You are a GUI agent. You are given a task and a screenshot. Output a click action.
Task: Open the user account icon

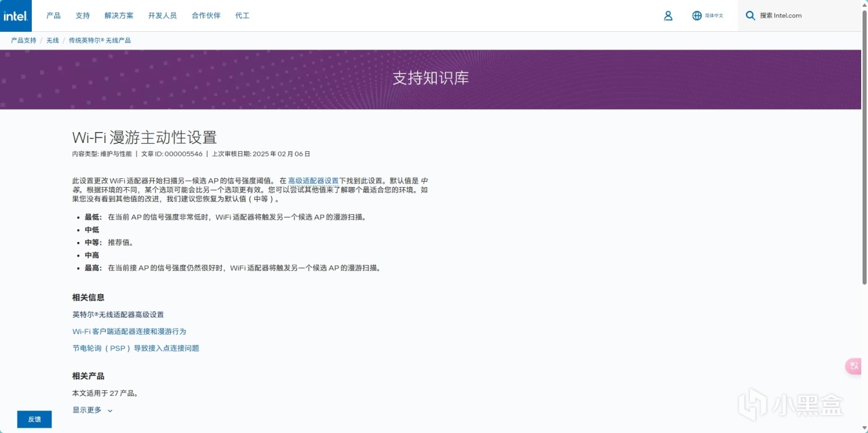668,16
